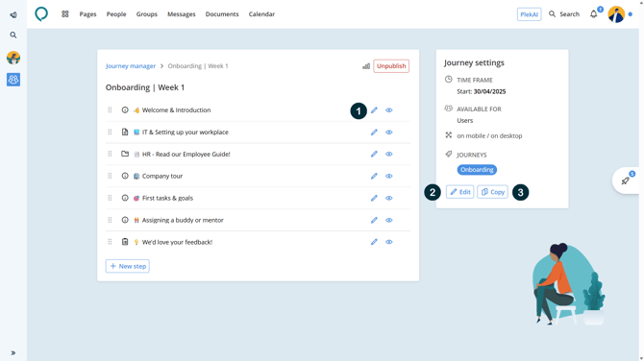This screenshot has height=361, width=644.
Task: Click the Search field in top bar
Action: click(x=564, y=14)
